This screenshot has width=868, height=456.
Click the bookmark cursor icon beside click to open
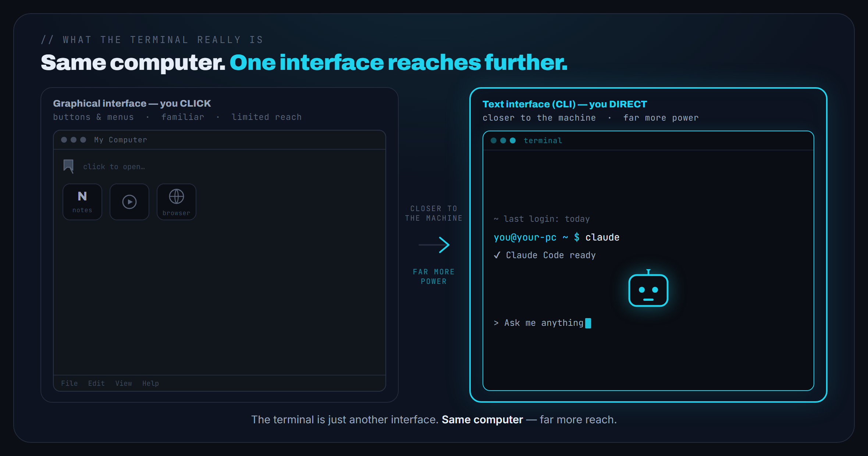coord(68,166)
